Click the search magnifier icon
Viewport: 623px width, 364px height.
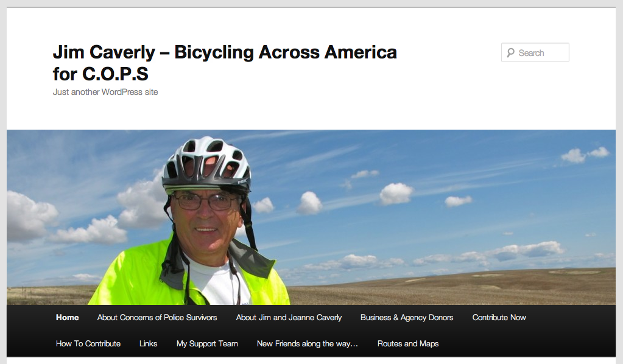(510, 53)
